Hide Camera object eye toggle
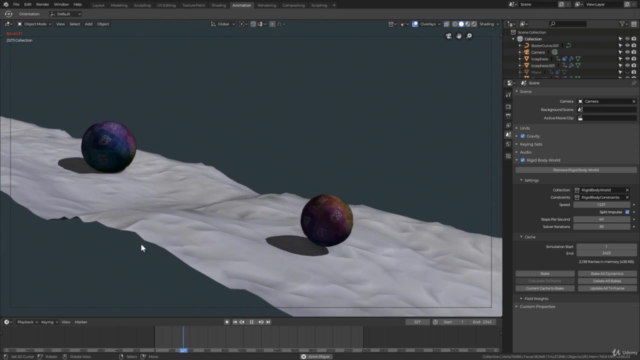This screenshot has height=360, width=640. click(627, 52)
